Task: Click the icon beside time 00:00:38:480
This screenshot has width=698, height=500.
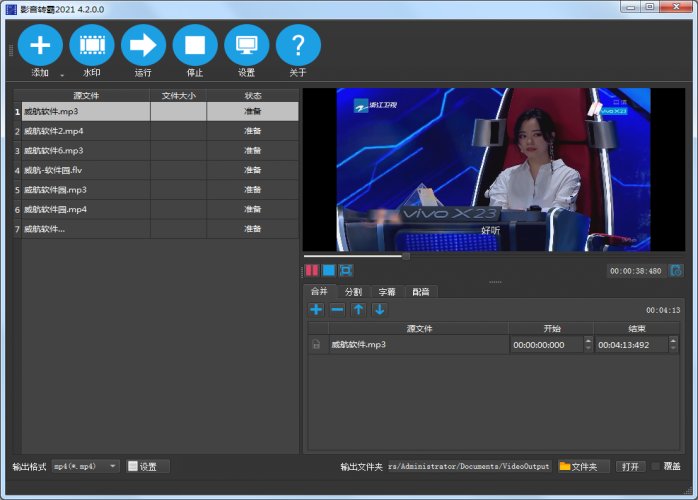Action: click(676, 271)
